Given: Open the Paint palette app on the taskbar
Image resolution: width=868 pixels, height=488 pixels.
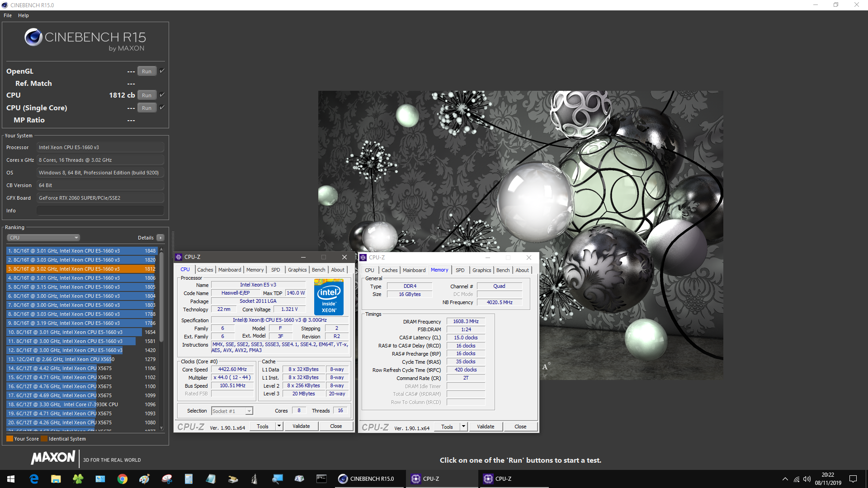Looking at the screenshot, I should pyautogui.click(x=144, y=479).
